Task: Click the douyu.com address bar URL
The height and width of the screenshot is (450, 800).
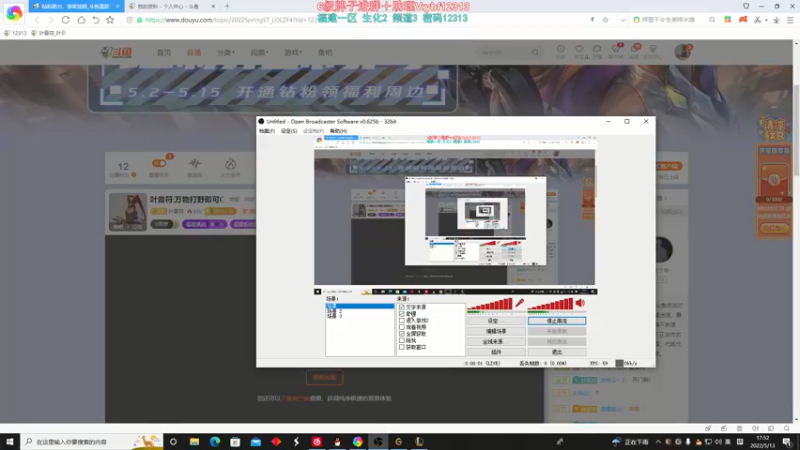Action: pyautogui.click(x=230, y=20)
